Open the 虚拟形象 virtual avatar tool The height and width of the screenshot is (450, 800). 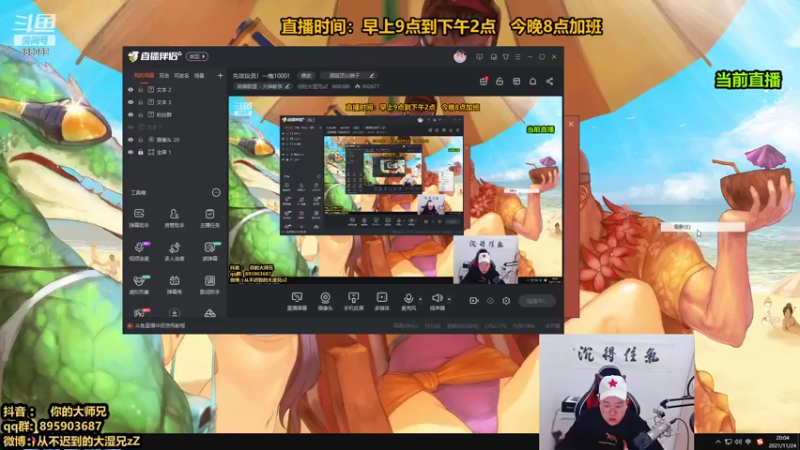(x=139, y=285)
